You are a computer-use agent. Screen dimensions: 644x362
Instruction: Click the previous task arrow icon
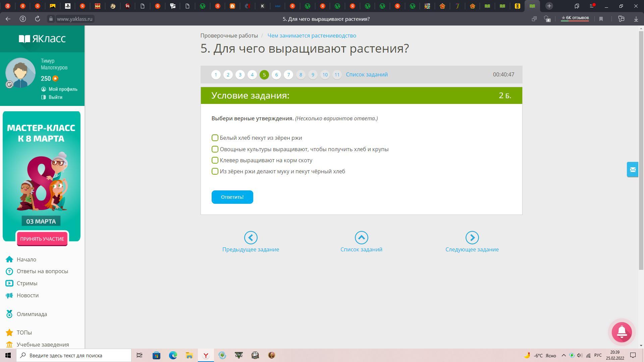(x=251, y=238)
